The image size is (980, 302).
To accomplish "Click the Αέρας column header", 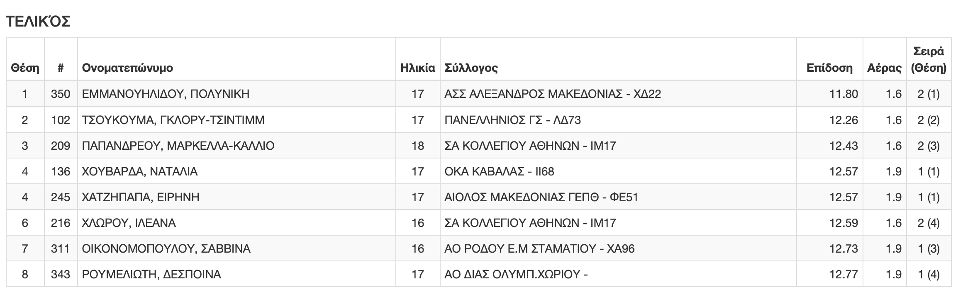I will pos(884,68).
